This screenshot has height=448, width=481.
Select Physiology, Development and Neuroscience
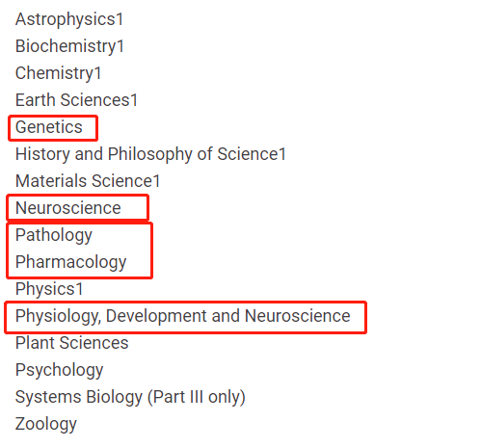(x=183, y=316)
